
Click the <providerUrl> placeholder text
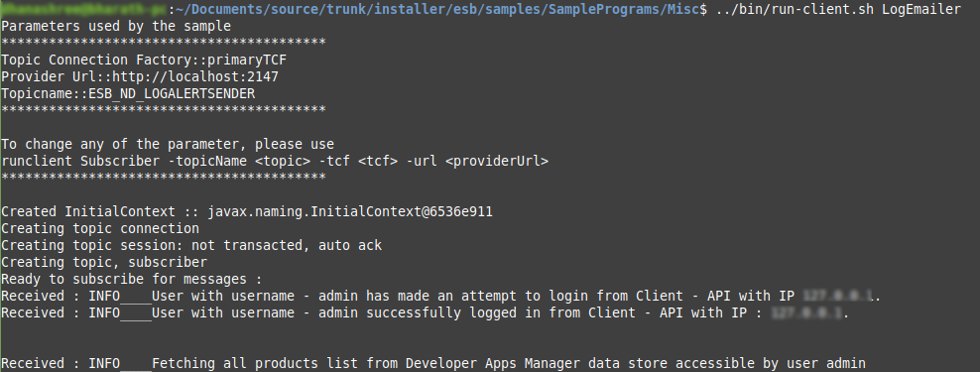tap(497, 162)
